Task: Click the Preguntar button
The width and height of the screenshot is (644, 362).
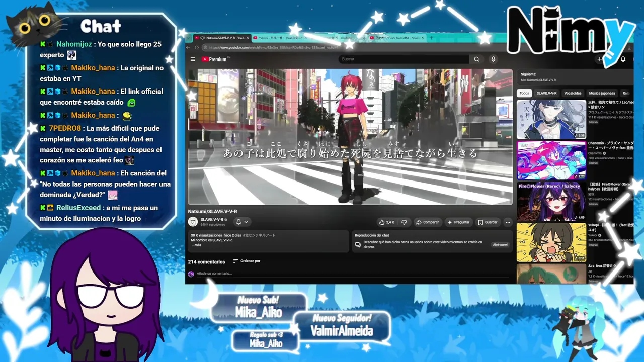Action: click(458, 222)
